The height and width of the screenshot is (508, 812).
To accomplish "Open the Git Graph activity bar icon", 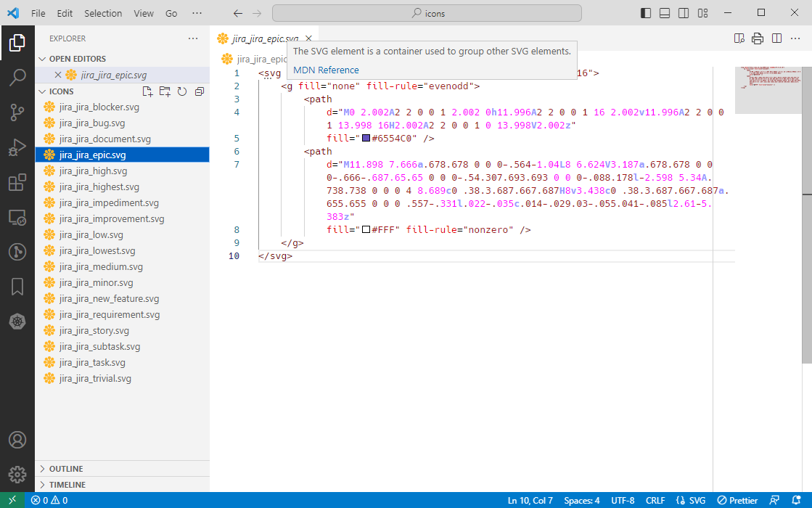I will coord(17,253).
